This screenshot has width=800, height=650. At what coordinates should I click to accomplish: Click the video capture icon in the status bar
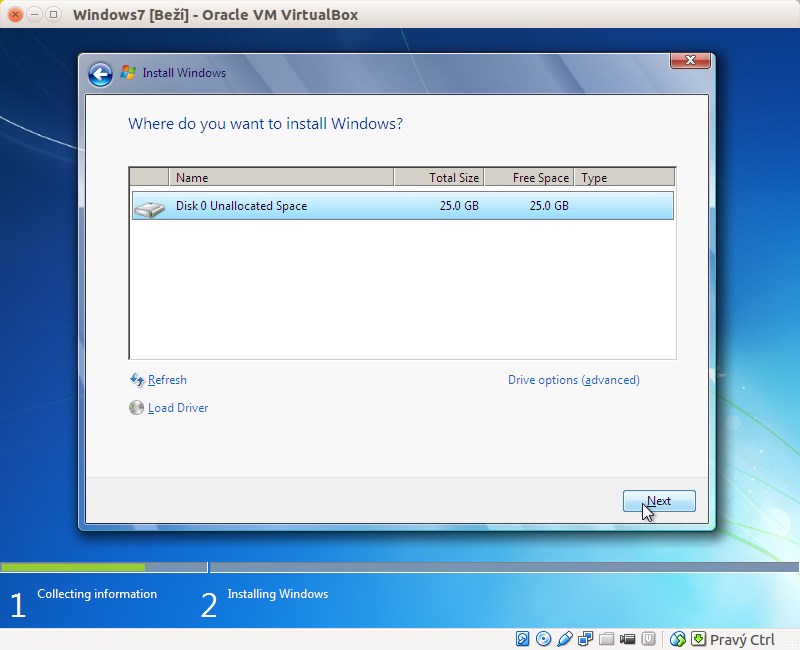(626, 638)
